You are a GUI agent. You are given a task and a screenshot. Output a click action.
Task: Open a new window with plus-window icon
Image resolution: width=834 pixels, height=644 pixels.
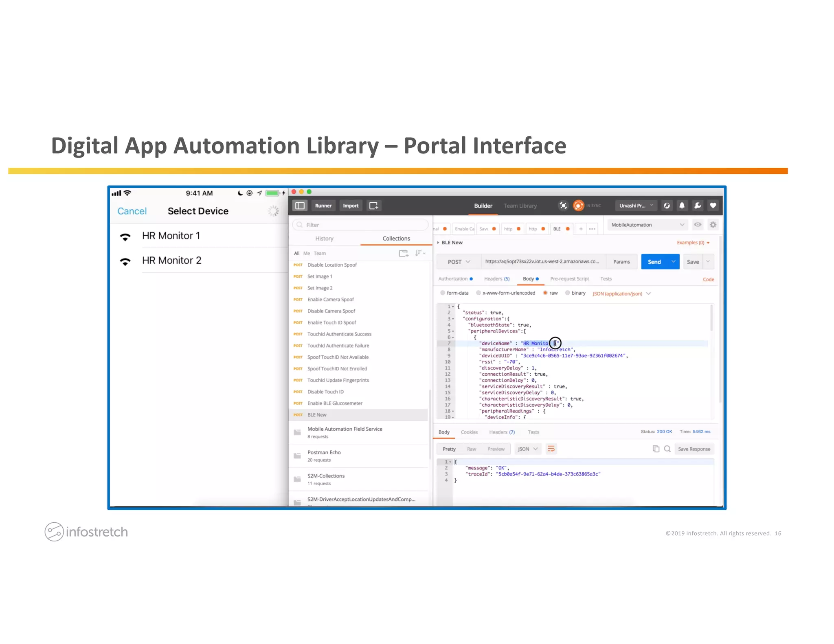point(373,206)
